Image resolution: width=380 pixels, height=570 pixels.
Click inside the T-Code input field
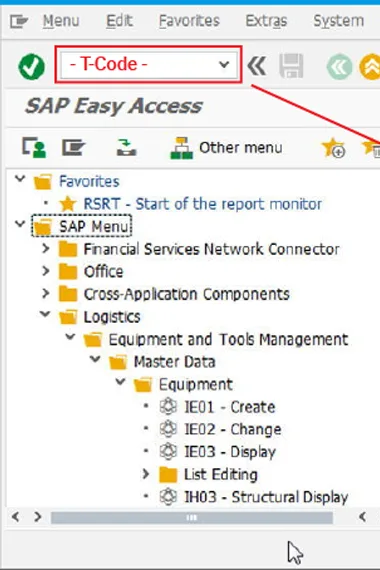pos(140,65)
